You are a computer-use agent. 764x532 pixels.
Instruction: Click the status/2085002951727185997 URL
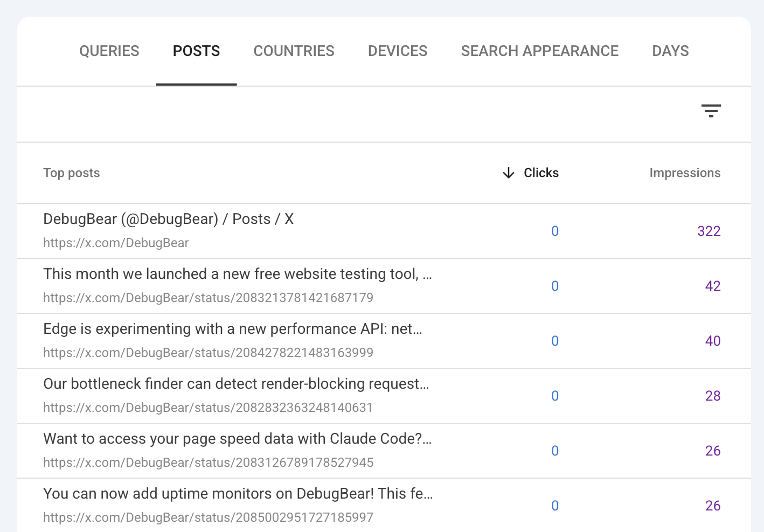pyautogui.click(x=208, y=517)
